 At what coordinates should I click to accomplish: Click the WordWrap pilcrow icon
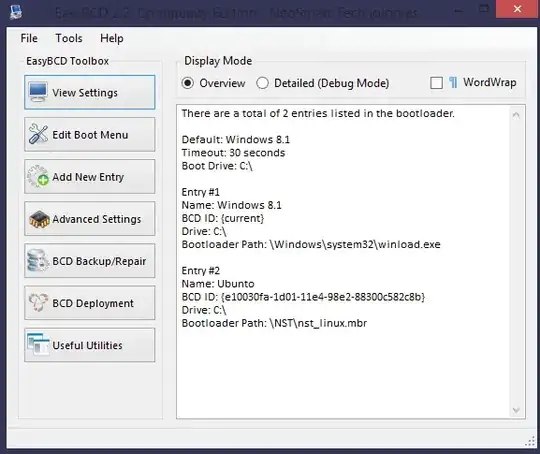coord(453,83)
